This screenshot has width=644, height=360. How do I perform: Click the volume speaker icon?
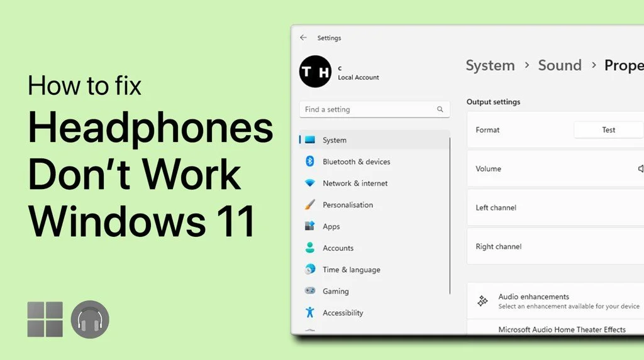coord(641,169)
